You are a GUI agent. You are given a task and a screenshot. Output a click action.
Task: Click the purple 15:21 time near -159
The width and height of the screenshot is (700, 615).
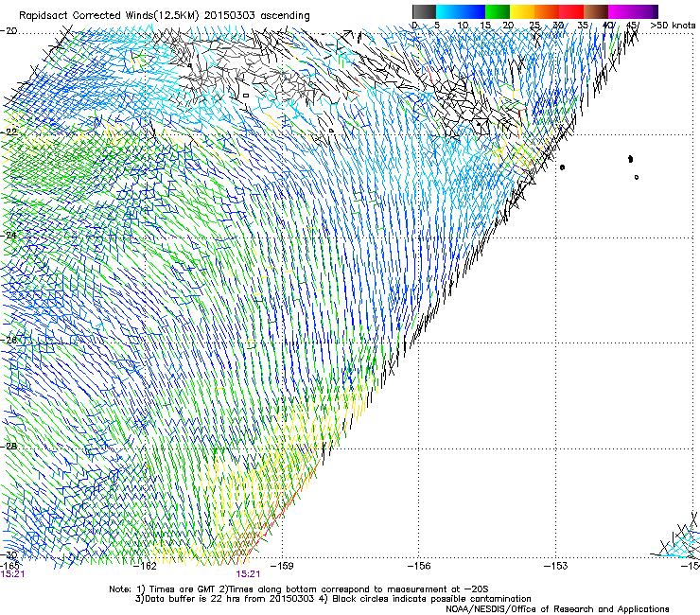click(x=248, y=574)
